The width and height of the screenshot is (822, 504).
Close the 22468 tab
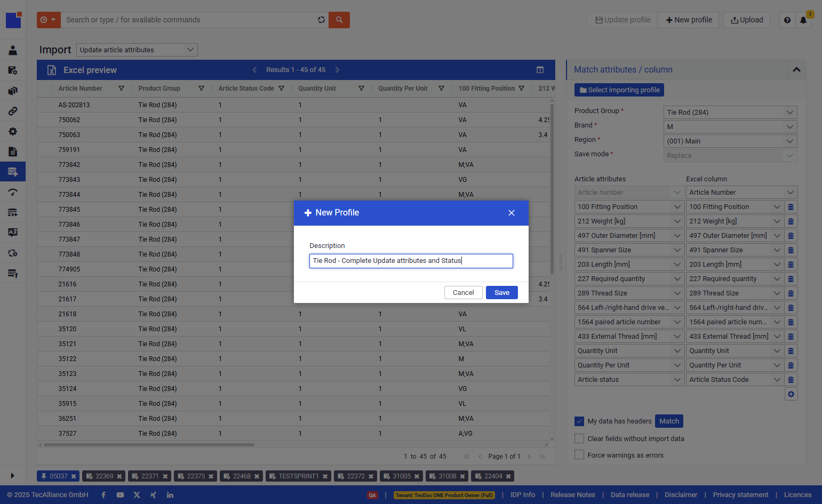(x=257, y=476)
